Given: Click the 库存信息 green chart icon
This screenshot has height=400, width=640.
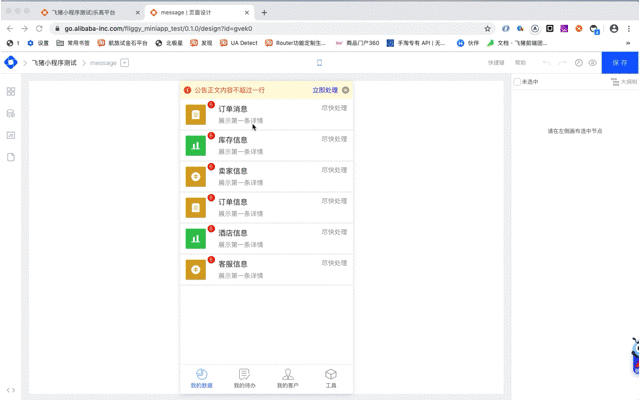Looking at the screenshot, I should (x=196, y=146).
